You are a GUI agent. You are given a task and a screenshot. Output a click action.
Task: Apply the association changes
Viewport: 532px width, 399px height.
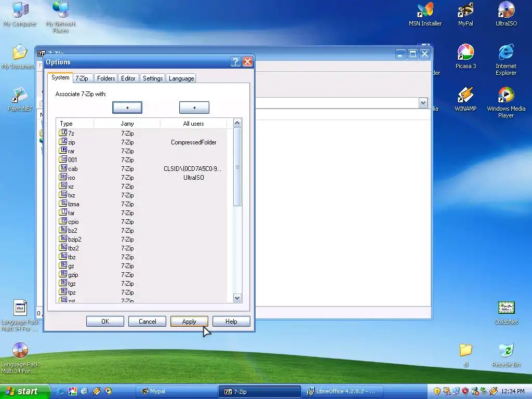coord(189,321)
